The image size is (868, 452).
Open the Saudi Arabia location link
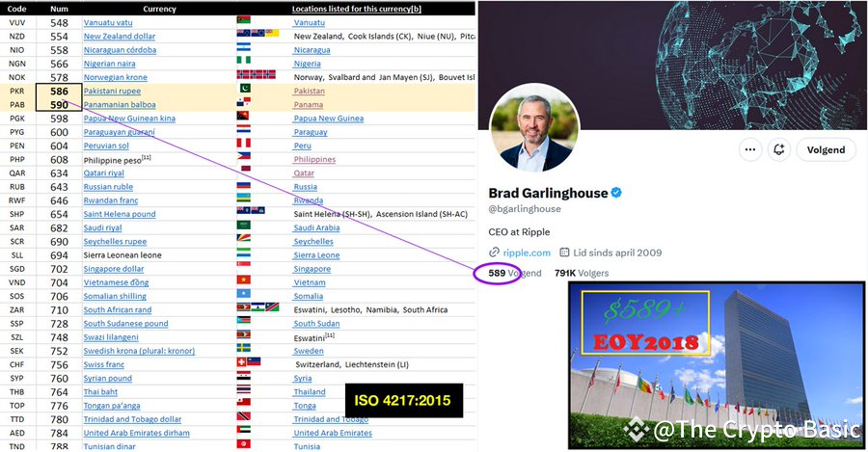pyautogui.click(x=316, y=227)
